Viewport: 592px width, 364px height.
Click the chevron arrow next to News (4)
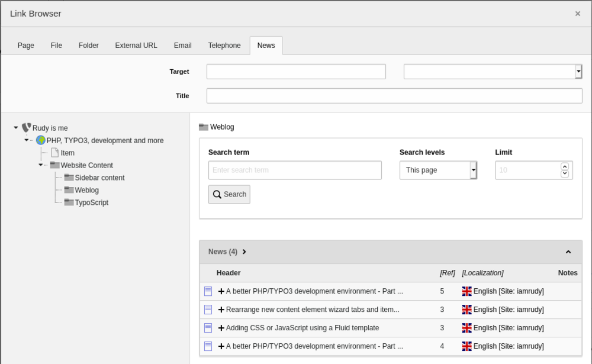coord(244,252)
